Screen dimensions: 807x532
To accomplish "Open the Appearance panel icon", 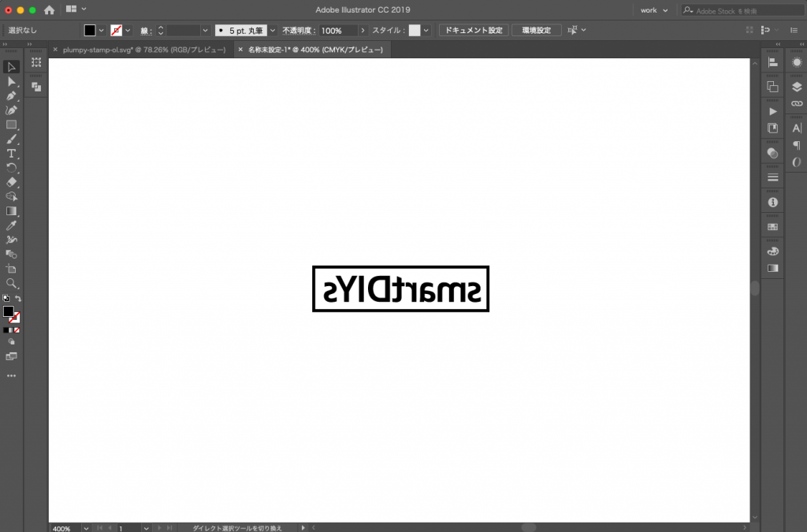I will point(797,62).
